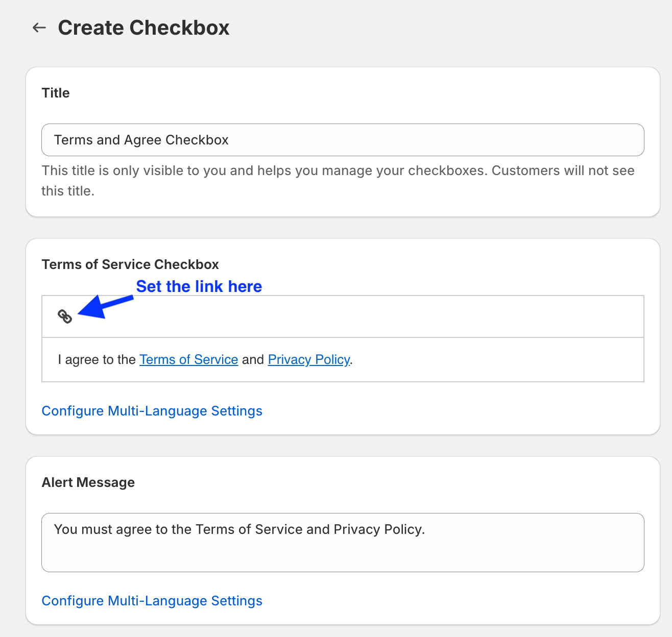This screenshot has height=637, width=672.
Task: Click the 'Alert Message' section heading
Action: 88,482
